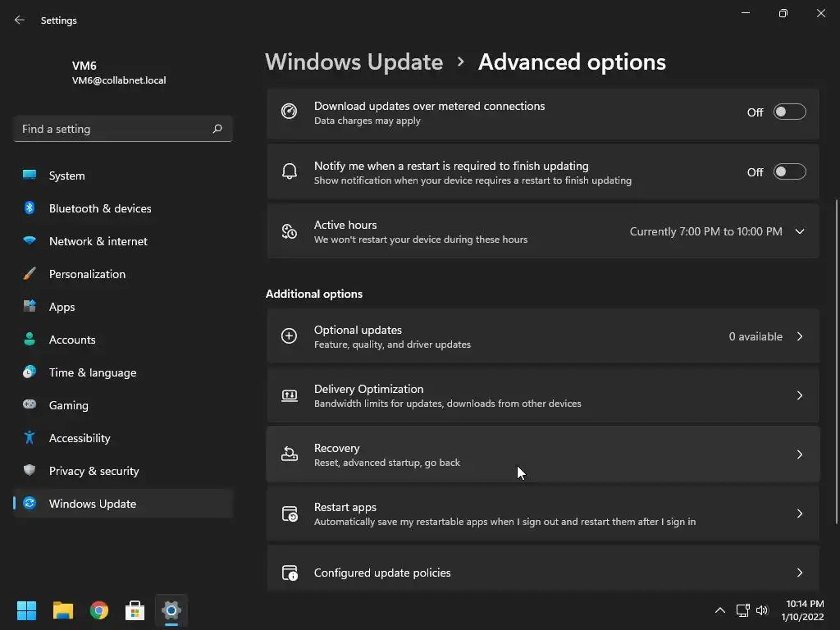Click the metered connection gauge icon
The image size is (840, 630).
290,112
